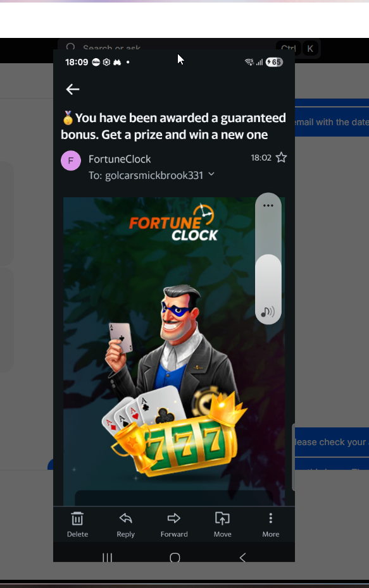Tap the Android home button

click(175, 558)
